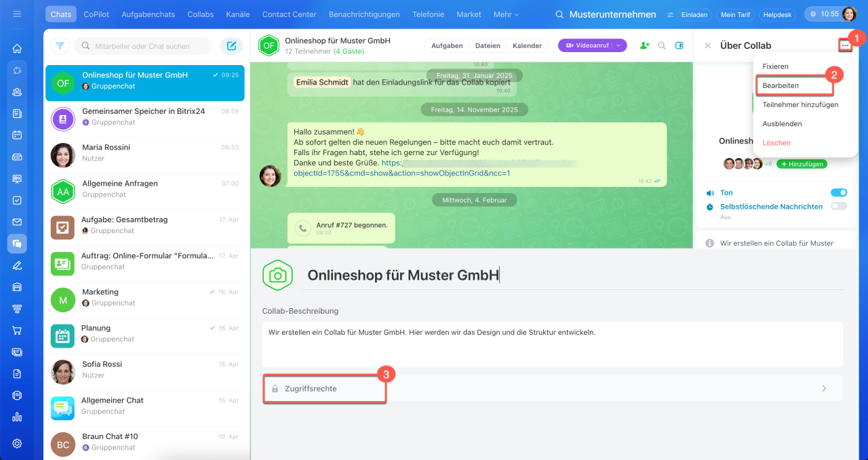Open the hamburger menu in left sidebar
This screenshot has width=868, height=460.
(17, 14)
